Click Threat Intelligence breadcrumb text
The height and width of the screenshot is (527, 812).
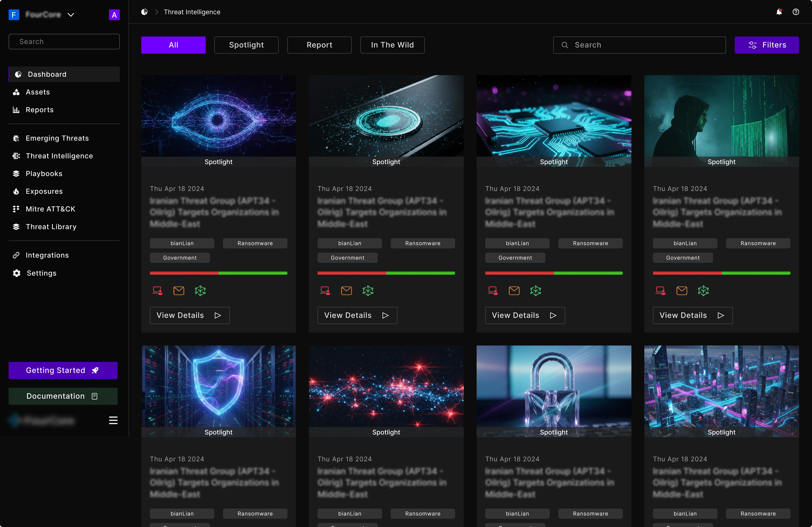coord(192,12)
